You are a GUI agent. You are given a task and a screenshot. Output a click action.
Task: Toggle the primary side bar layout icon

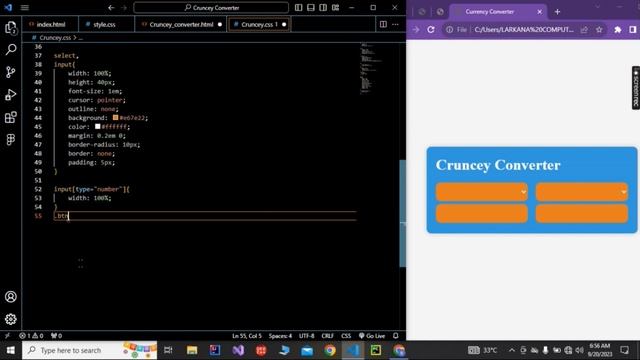(x=299, y=7)
